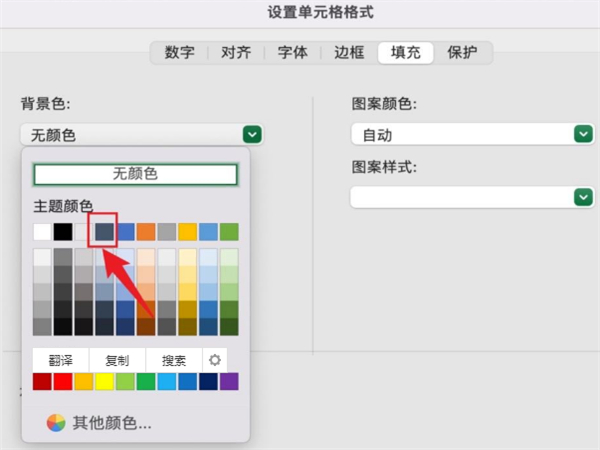
Task: Go to the 保护 tab
Action: tap(462, 52)
